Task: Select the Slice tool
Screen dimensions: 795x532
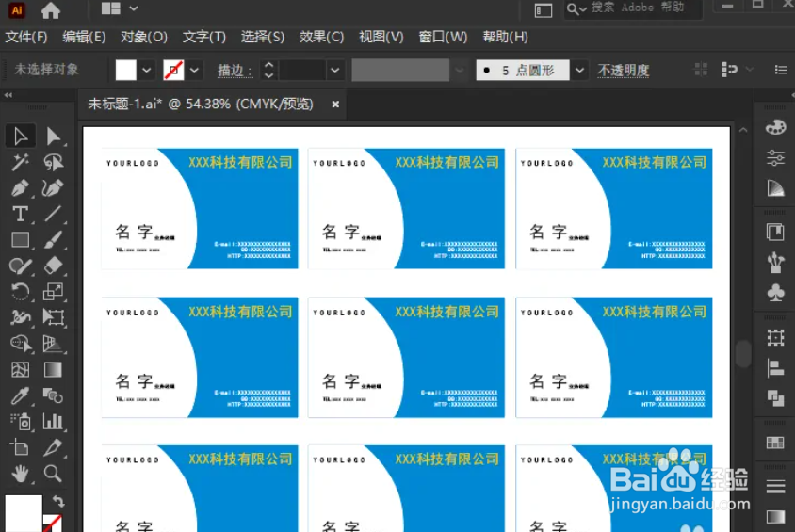Action: point(54,448)
